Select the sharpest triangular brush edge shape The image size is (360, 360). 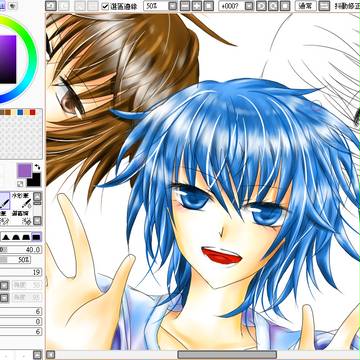6,237
